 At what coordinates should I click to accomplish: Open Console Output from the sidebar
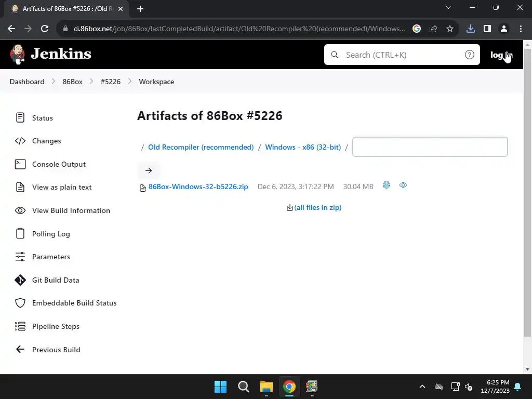pos(50,164)
